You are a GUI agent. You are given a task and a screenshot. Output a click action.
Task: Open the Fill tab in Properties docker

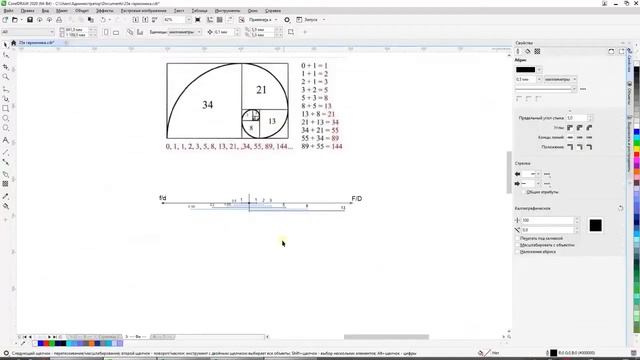[x=528, y=51]
